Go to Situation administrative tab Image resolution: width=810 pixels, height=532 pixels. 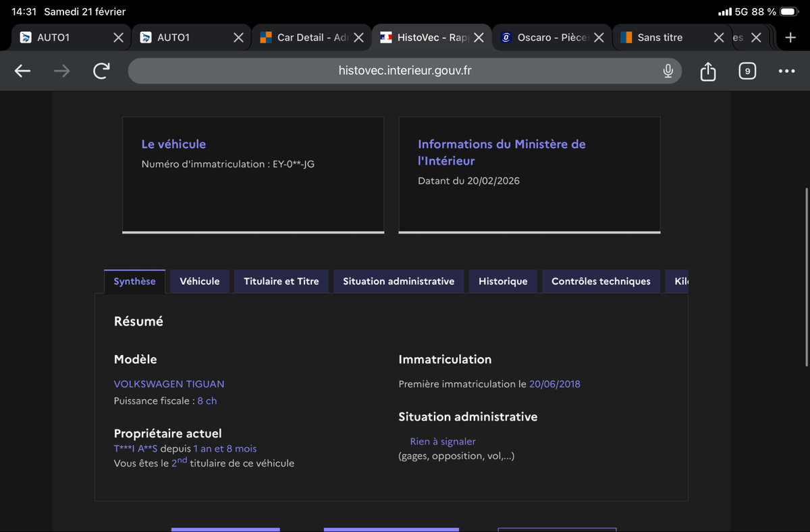point(398,282)
